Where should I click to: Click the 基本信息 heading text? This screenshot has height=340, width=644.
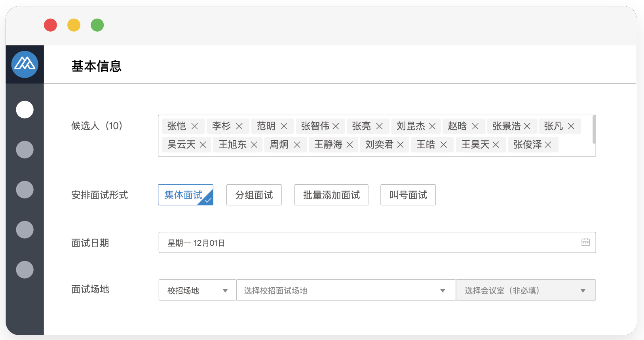click(x=96, y=66)
